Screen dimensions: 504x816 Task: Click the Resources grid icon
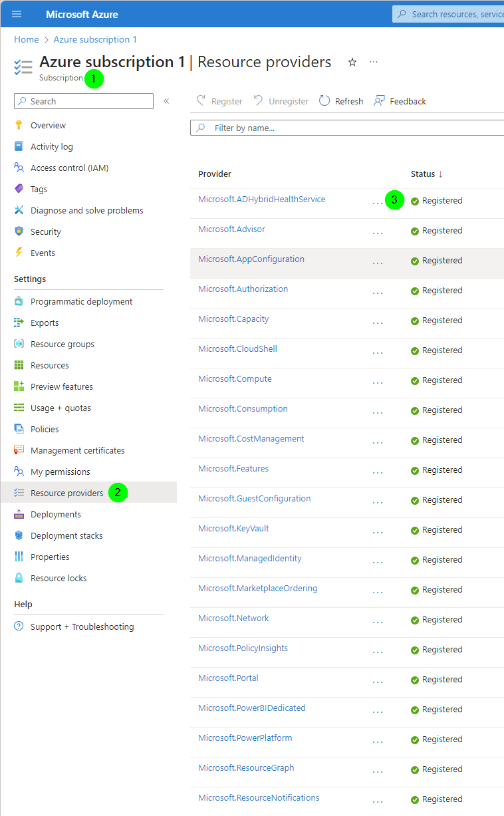[19, 365]
